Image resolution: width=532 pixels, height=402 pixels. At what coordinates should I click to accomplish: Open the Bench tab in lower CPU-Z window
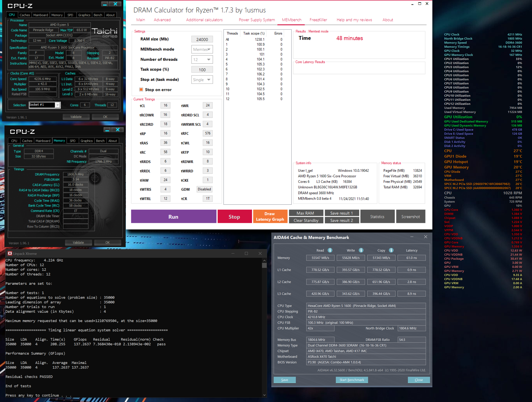point(100,141)
